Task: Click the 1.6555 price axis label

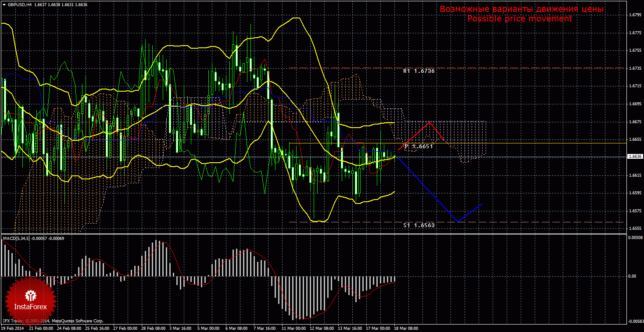Action: [x=634, y=228]
